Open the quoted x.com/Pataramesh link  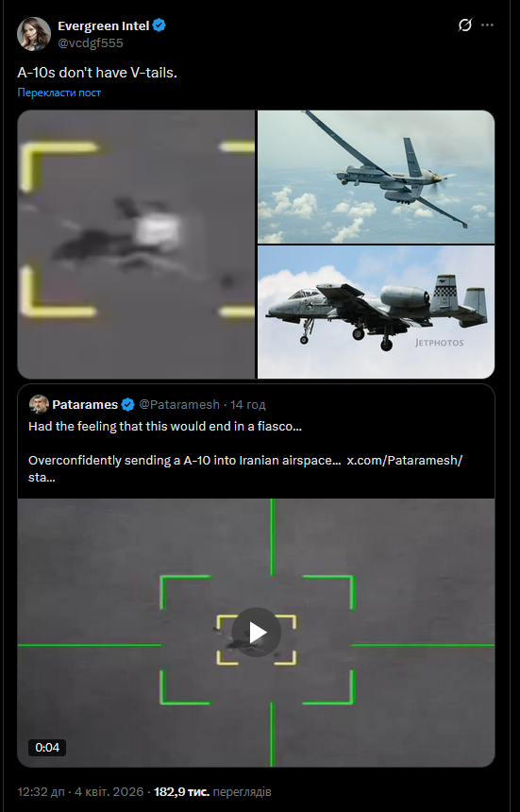(404, 461)
